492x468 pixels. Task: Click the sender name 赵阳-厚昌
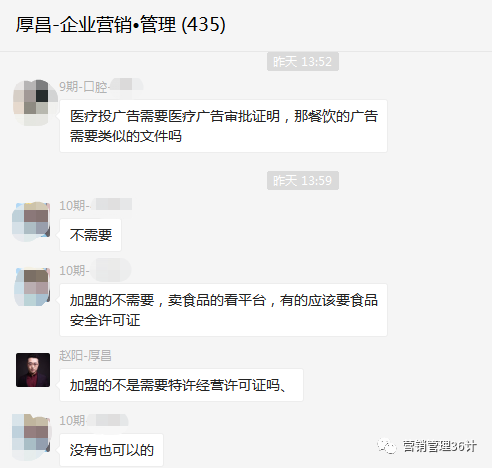[85, 356]
